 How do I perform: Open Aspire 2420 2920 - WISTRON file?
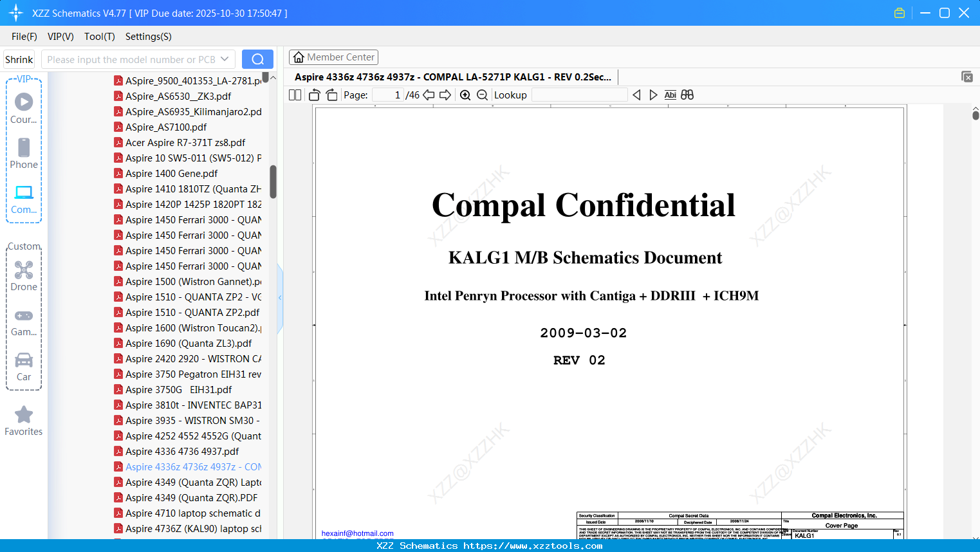tap(188, 359)
